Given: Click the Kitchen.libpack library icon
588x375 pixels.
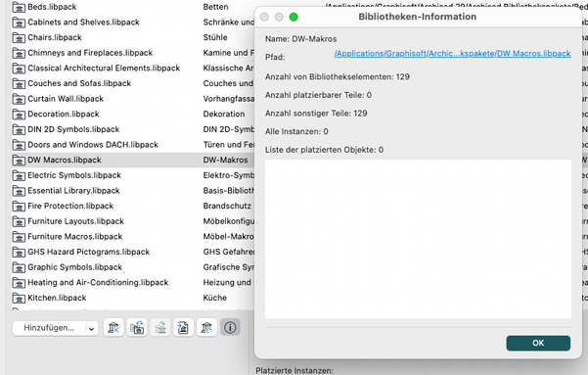Looking at the screenshot, I should 19,298.
